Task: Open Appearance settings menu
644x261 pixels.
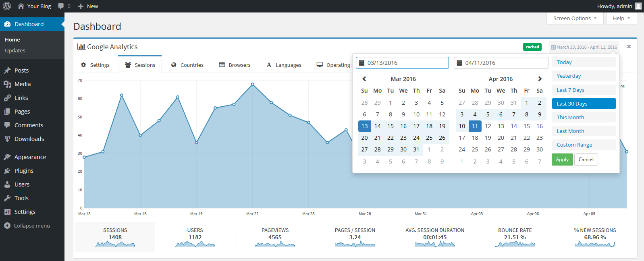Action: [x=32, y=157]
